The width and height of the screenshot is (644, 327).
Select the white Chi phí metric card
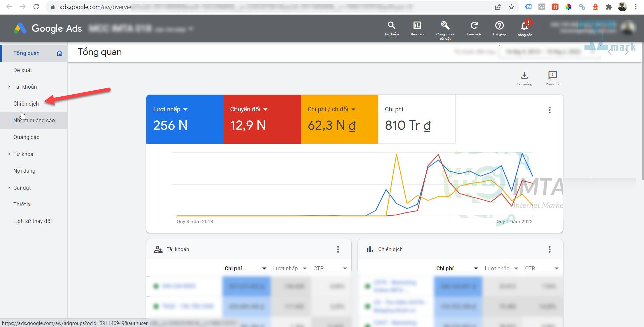coord(416,119)
